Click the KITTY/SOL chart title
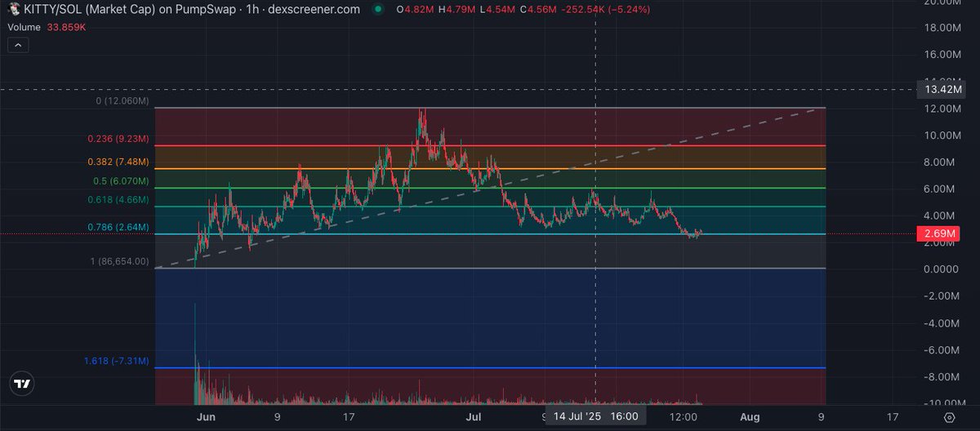 pos(193,9)
